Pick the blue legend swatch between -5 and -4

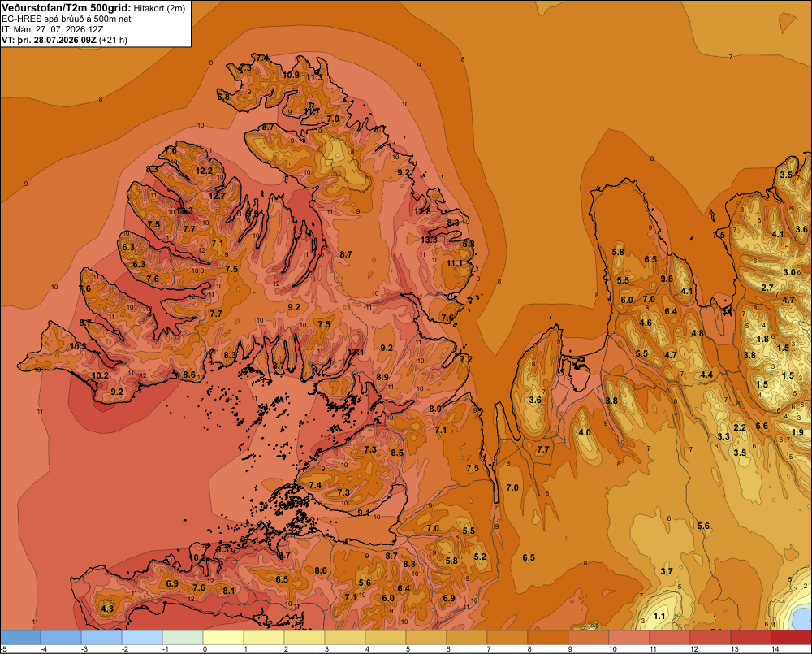pyautogui.click(x=20, y=637)
